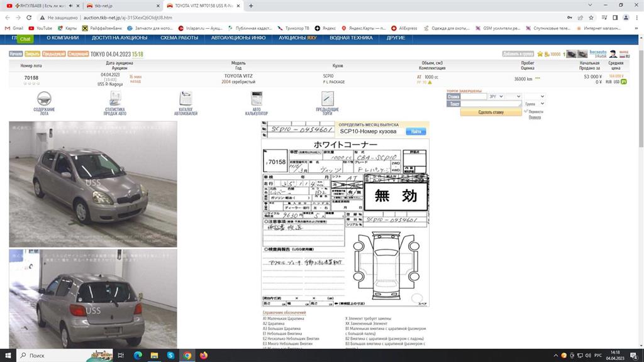Image resolution: width=644 pixels, height=362 pixels.
Task: Bookmark this page with the star icon
Action: [x=591, y=18]
